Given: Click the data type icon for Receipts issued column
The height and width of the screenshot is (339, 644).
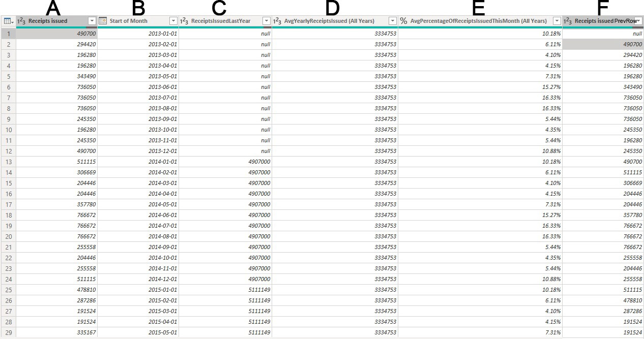Looking at the screenshot, I should [x=21, y=21].
